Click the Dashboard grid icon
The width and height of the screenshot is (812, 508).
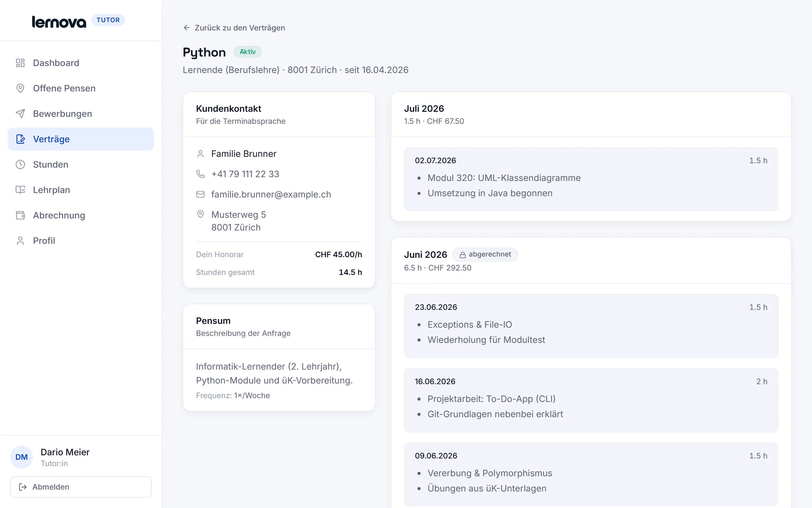point(20,63)
